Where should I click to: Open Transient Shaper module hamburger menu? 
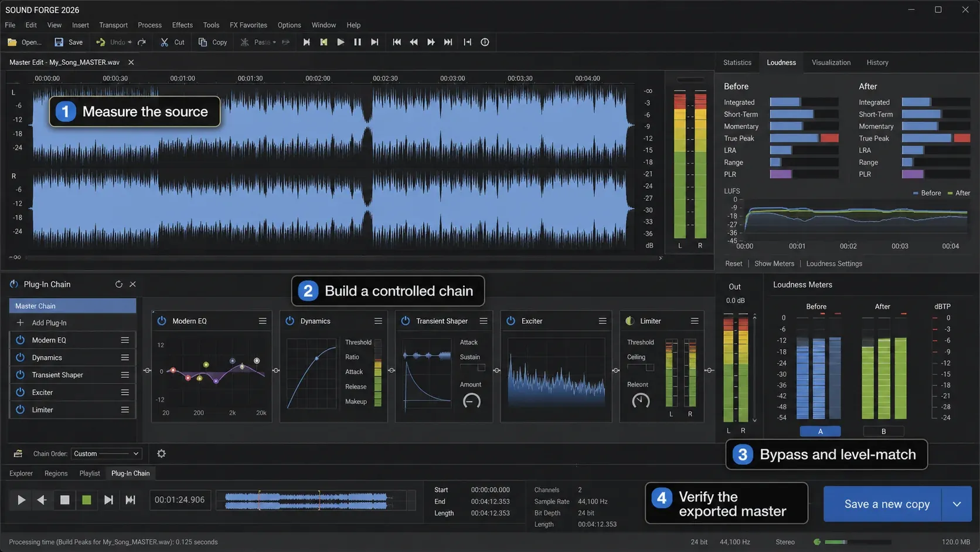[484, 321]
